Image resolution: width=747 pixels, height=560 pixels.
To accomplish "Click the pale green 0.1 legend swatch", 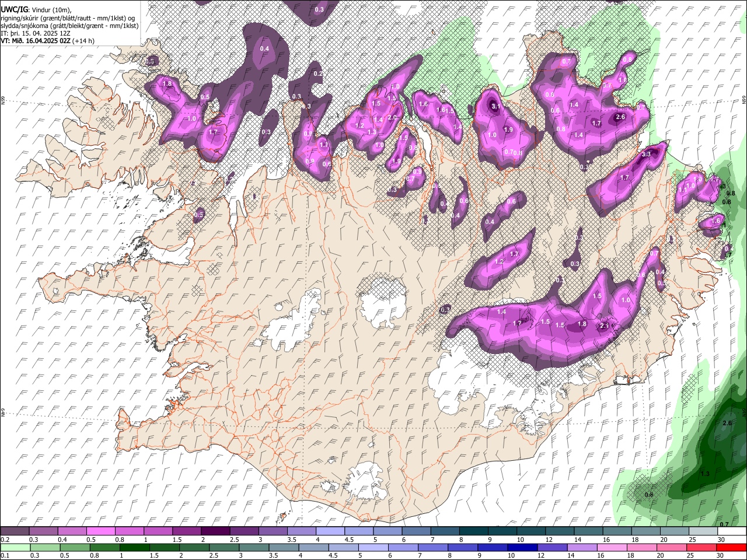I will (x=15, y=548).
